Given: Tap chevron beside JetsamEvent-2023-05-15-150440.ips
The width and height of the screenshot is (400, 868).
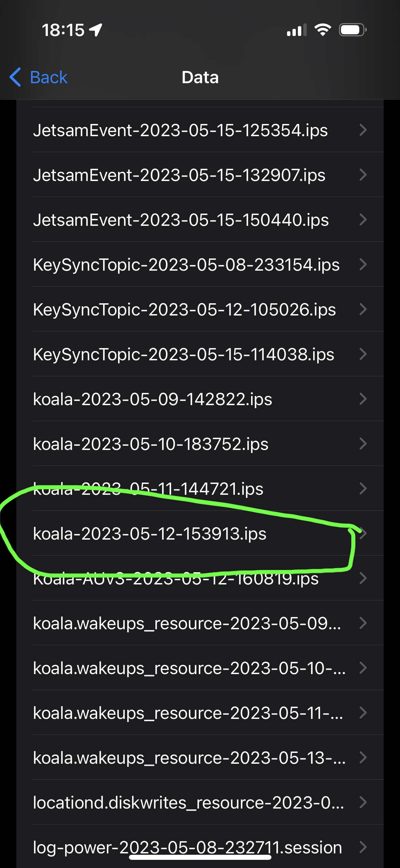Looking at the screenshot, I should pos(363,220).
